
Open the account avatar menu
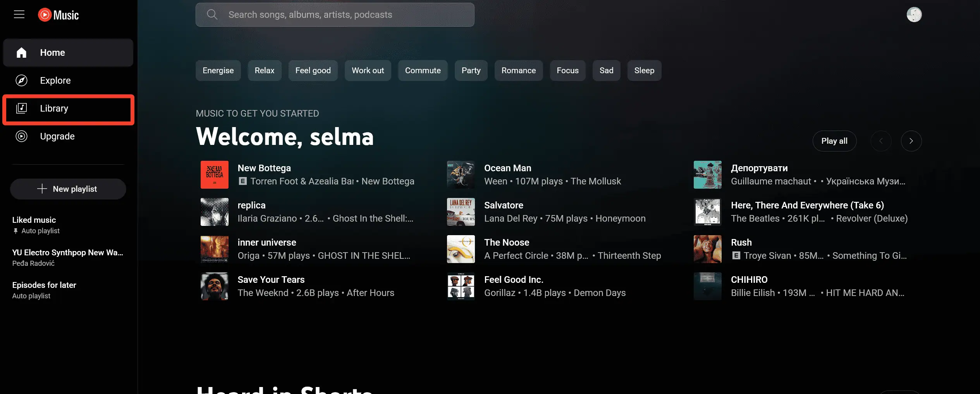pyautogui.click(x=914, y=15)
